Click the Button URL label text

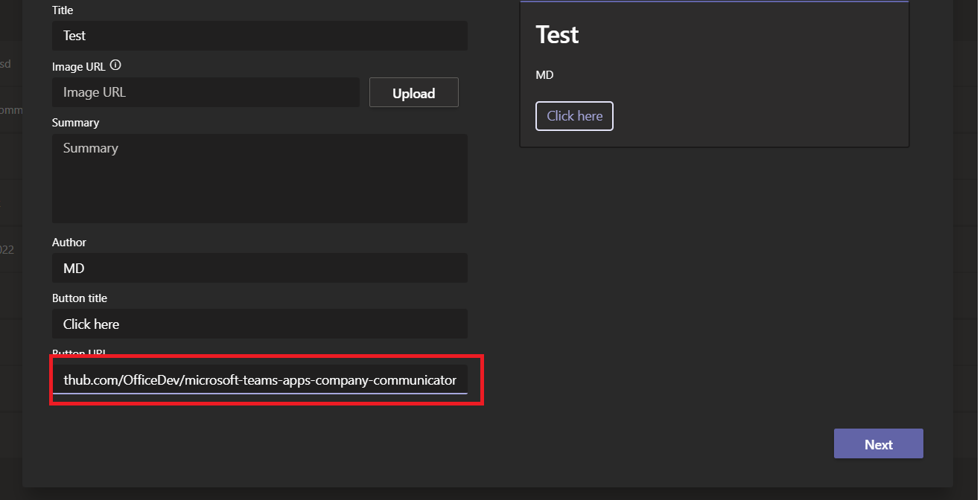point(77,353)
